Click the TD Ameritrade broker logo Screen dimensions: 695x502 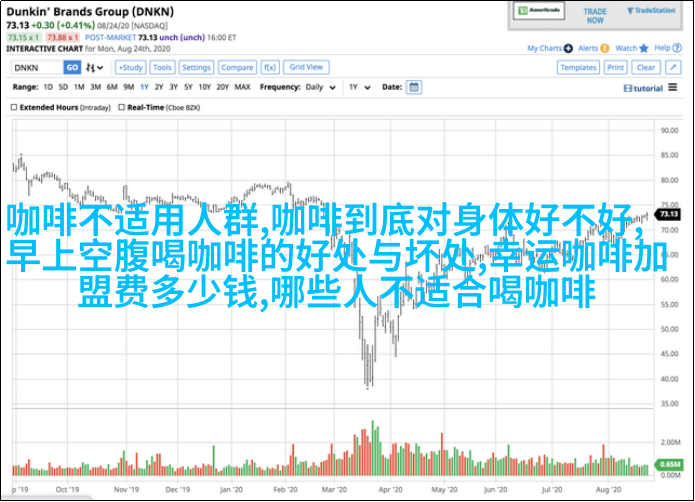coord(539,11)
